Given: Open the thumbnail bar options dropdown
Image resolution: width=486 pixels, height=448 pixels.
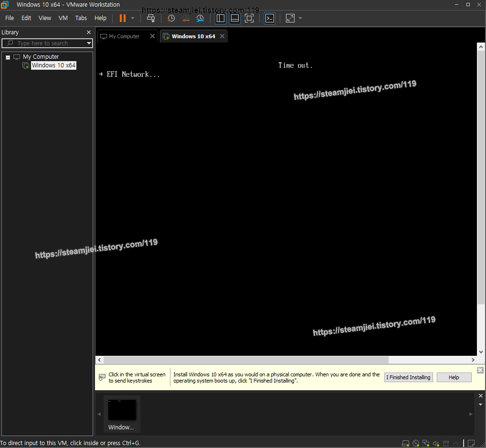Looking at the screenshot, I should (481, 404).
